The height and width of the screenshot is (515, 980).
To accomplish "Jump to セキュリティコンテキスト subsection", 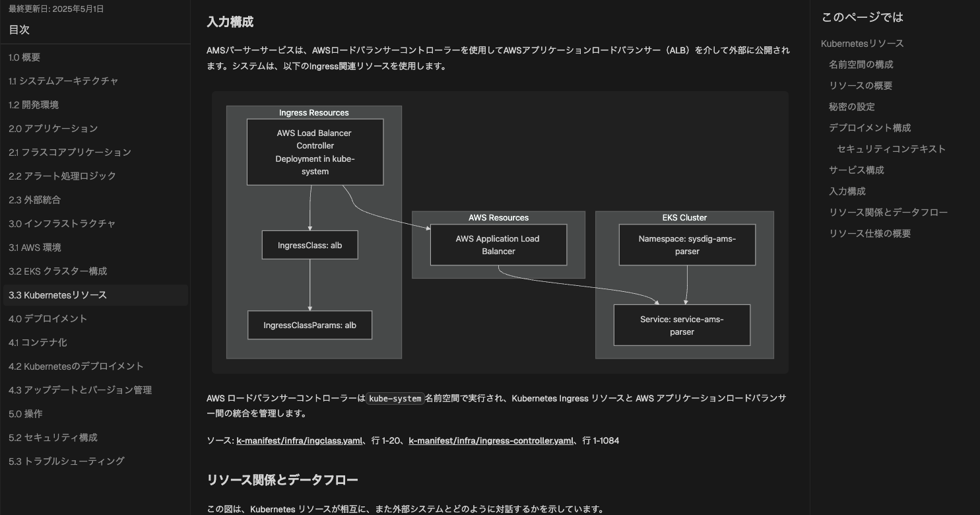I will click(x=891, y=149).
